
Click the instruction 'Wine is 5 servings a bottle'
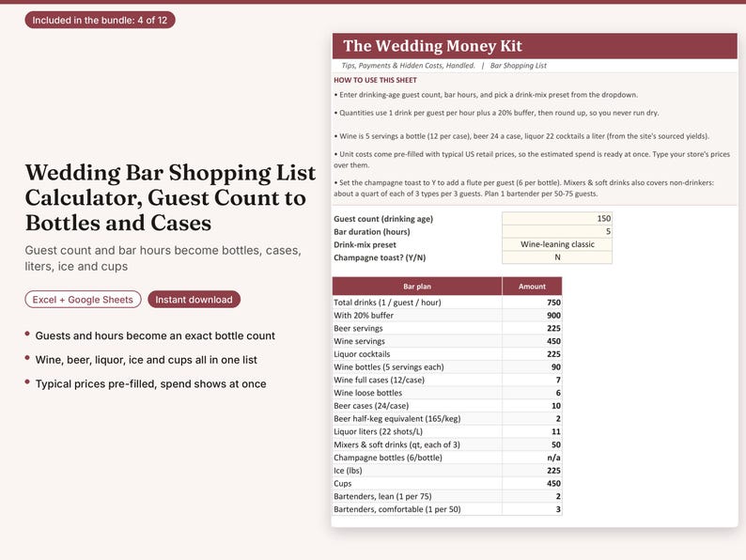[521, 136]
